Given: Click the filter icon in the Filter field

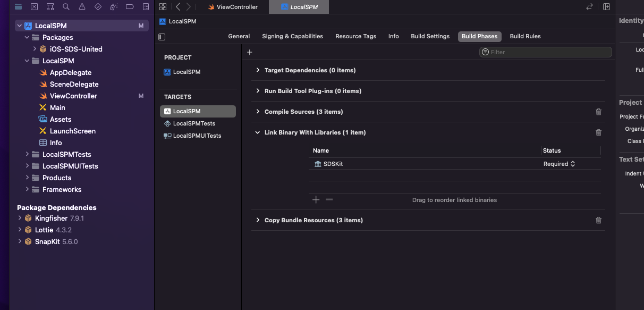Looking at the screenshot, I should [485, 52].
